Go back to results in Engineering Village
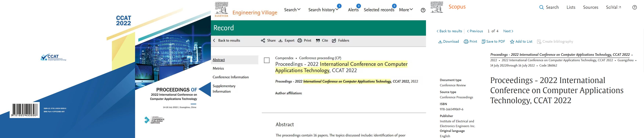 tap(229, 40)
